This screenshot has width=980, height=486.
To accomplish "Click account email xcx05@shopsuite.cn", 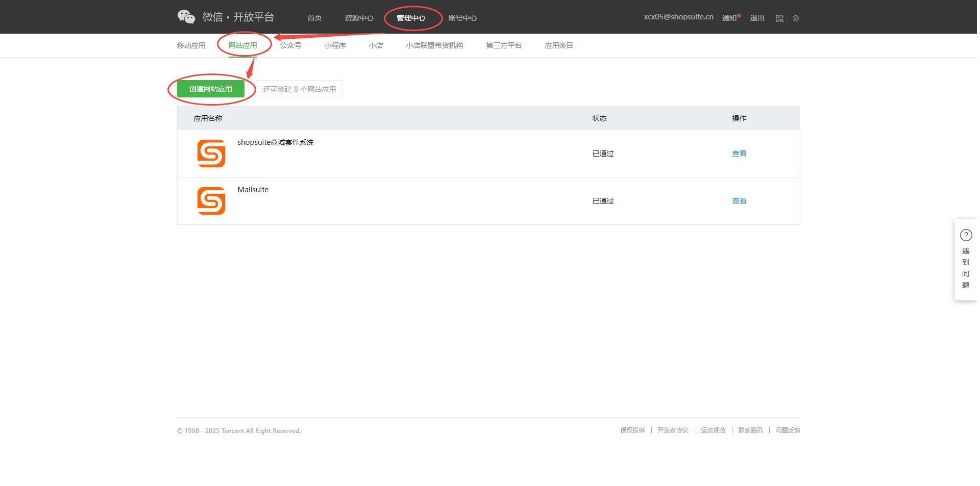I will [678, 17].
